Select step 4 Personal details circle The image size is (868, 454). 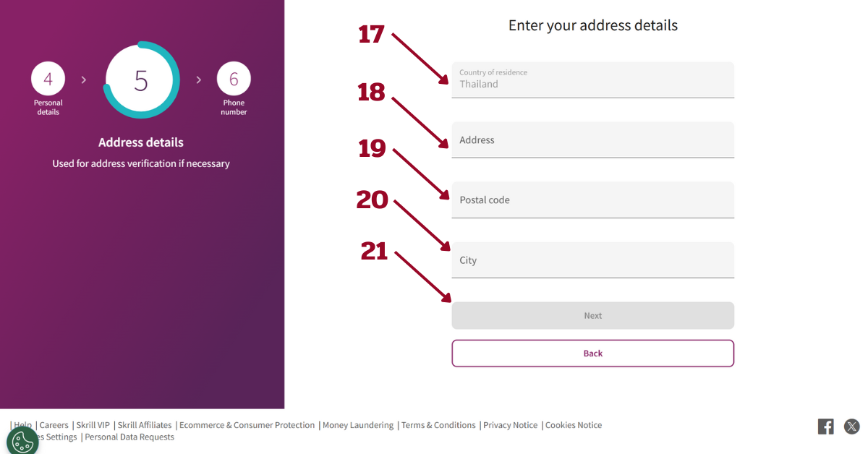pyautogui.click(x=48, y=79)
